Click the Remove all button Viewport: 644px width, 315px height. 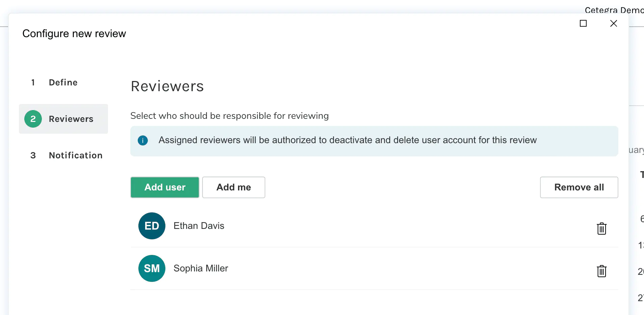click(x=579, y=187)
